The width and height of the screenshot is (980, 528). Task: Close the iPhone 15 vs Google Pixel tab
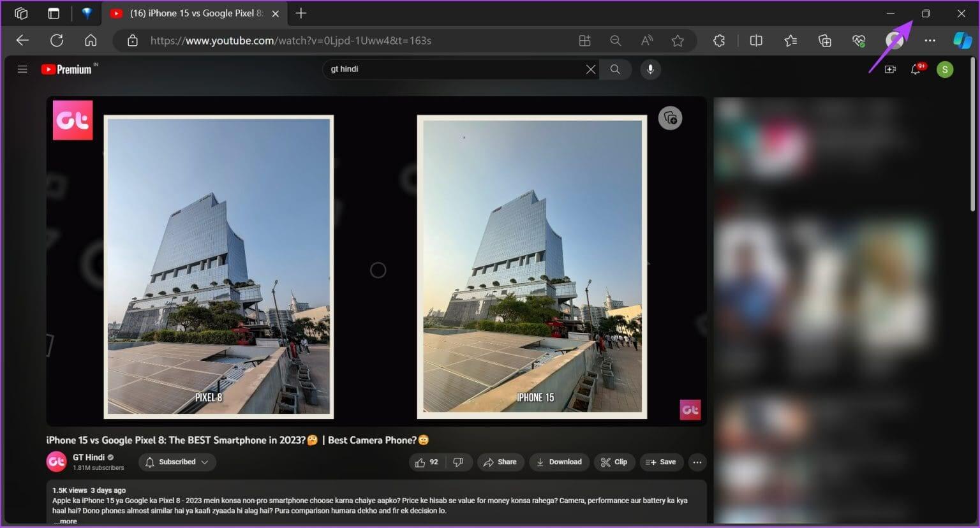point(276,13)
